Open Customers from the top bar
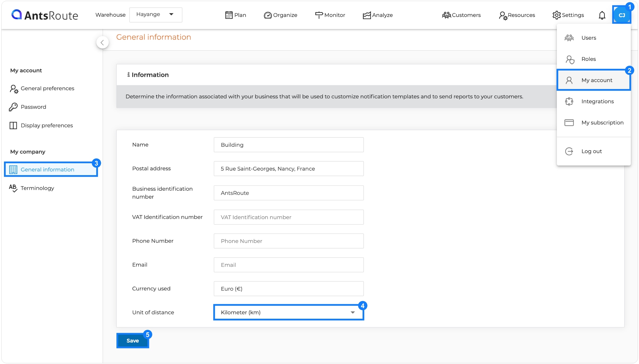This screenshot has width=639, height=364. coord(461,15)
